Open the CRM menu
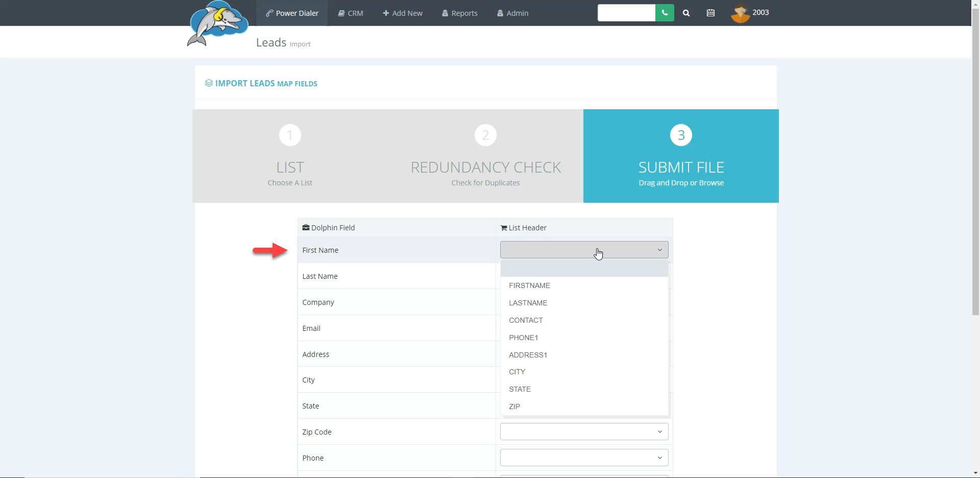This screenshot has height=478, width=980. pos(351,13)
